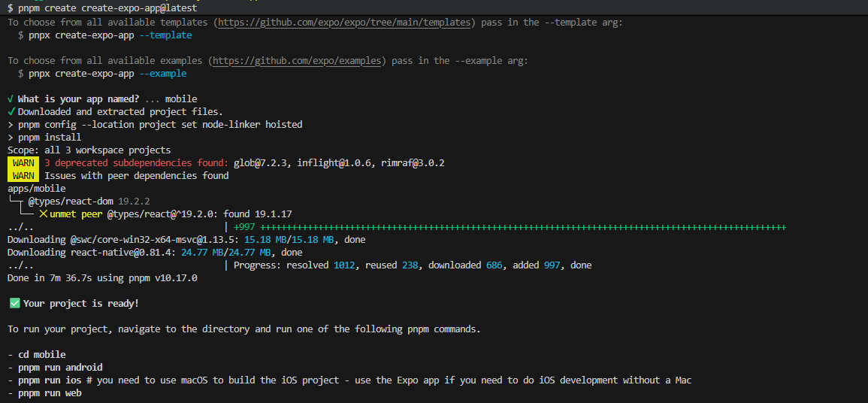Image resolution: width=868 pixels, height=403 pixels.
Task: Click 'Issues with peer dependencies found' text
Action: (x=137, y=175)
